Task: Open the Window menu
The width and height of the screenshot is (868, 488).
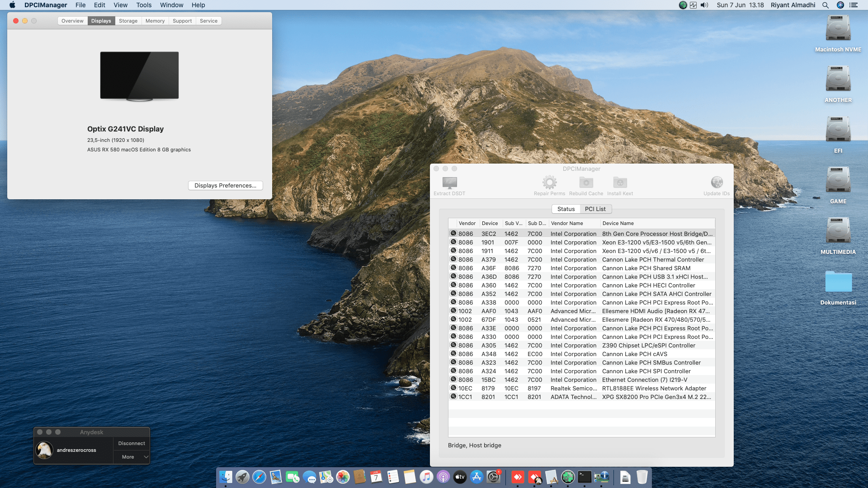Action: [x=171, y=5]
